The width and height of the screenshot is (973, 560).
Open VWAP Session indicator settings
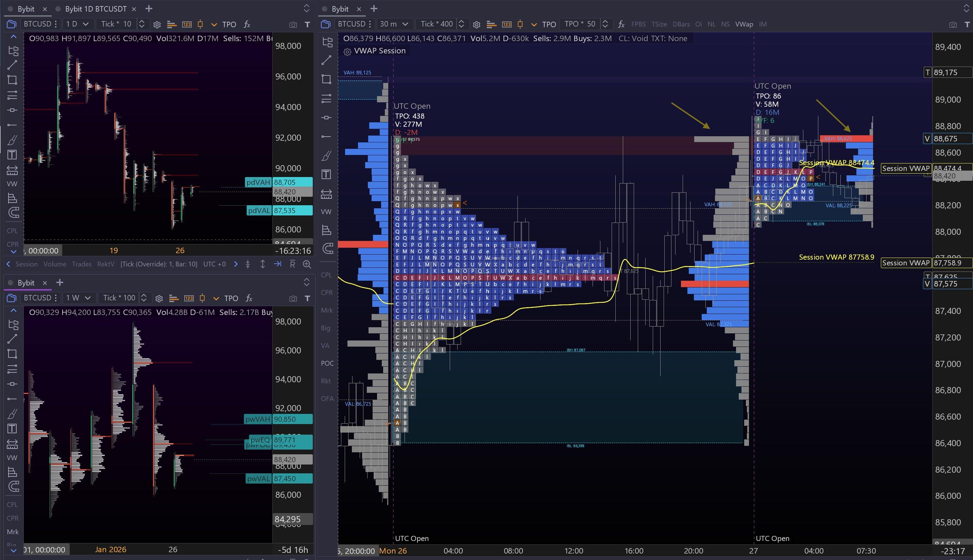347,52
